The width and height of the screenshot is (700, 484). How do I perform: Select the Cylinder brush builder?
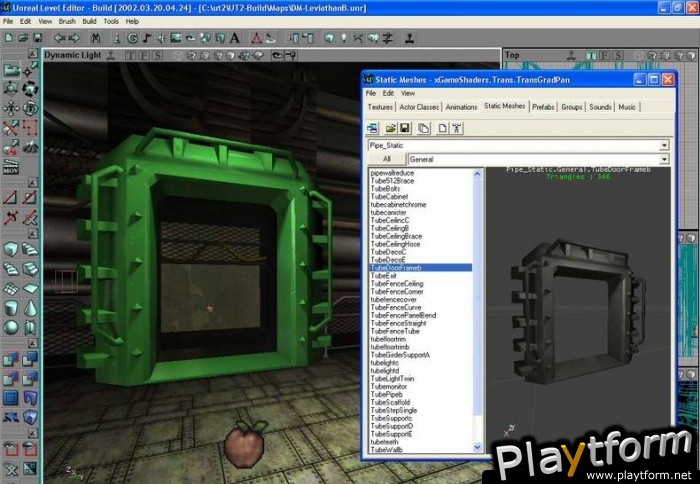(x=11, y=308)
